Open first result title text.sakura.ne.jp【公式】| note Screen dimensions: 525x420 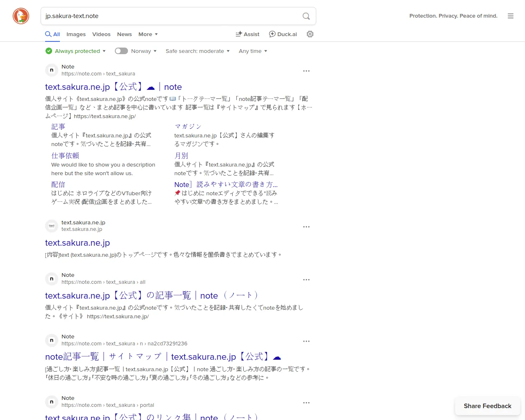tap(114, 87)
